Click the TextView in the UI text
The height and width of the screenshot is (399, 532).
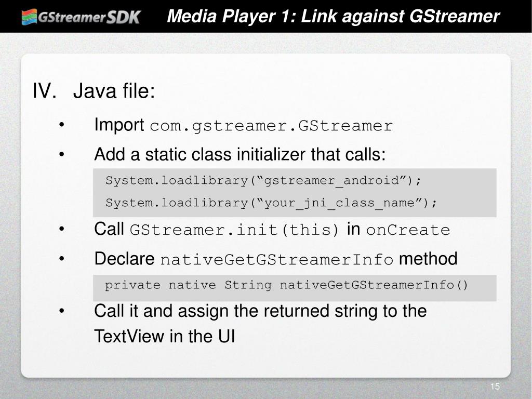tap(165, 336)
